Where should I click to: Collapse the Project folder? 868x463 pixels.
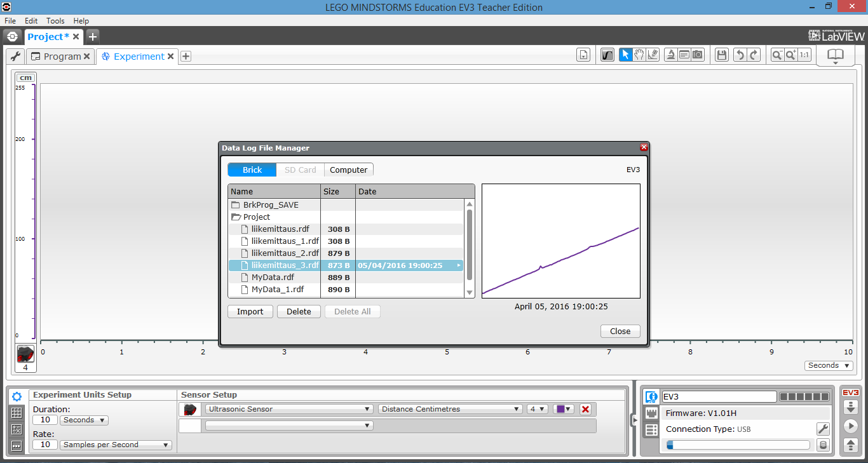236,217
